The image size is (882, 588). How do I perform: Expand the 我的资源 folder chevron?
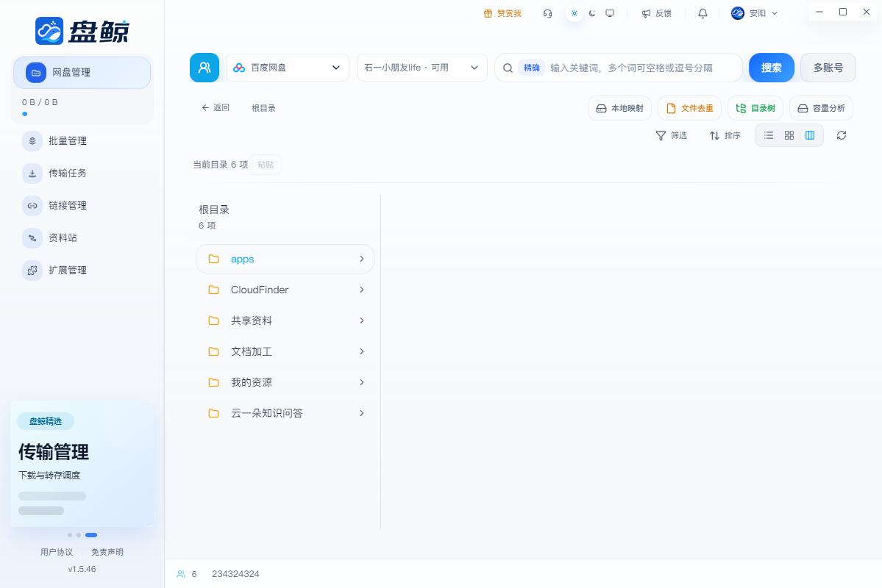(362, 382)
